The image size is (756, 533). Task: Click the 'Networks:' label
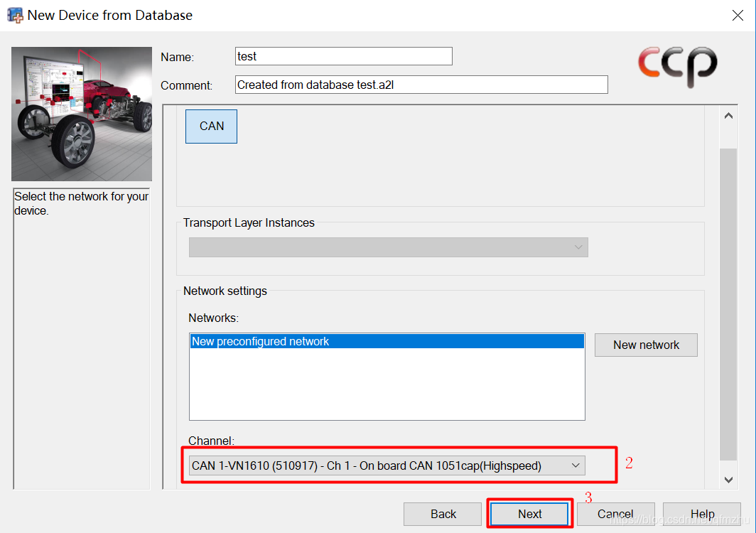coord(214,318)
